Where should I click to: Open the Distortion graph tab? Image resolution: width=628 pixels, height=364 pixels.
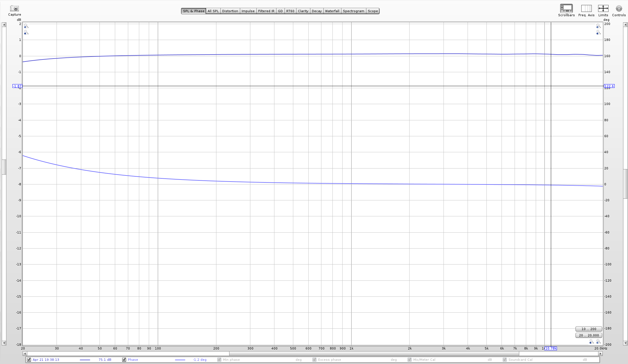click(x=230, y=11)
